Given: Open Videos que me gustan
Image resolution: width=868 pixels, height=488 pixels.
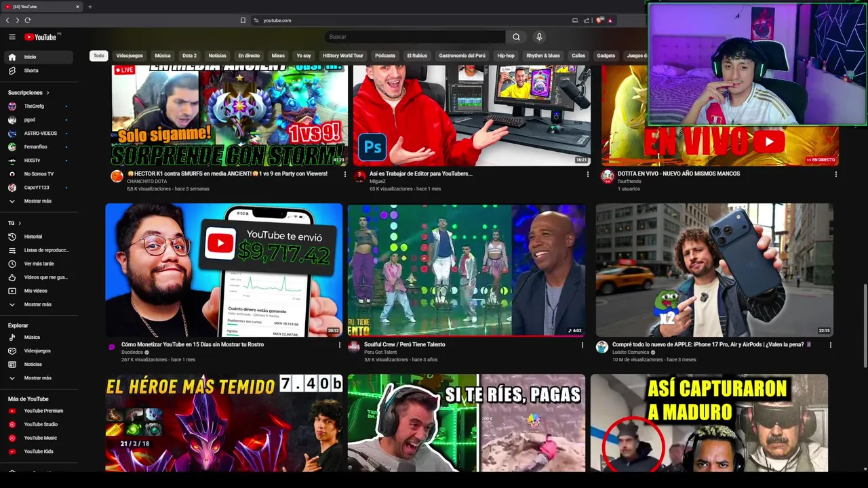Looking at the screenshot, I should [39, 277].
